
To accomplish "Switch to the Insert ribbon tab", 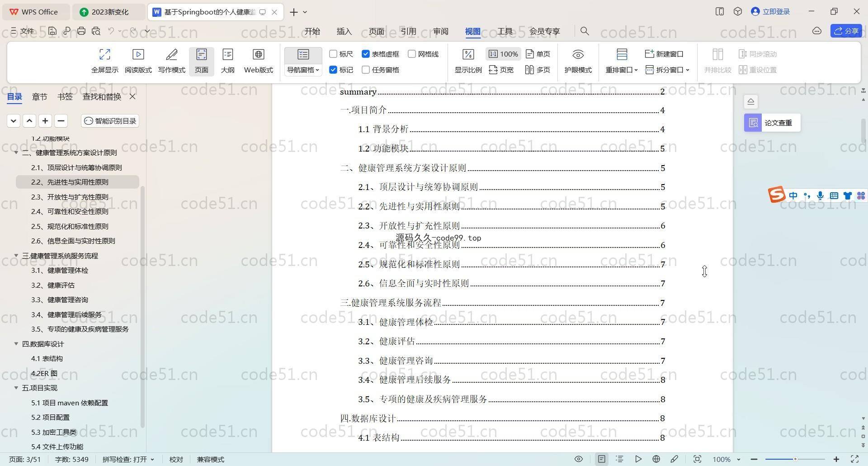I will [344, 31].
